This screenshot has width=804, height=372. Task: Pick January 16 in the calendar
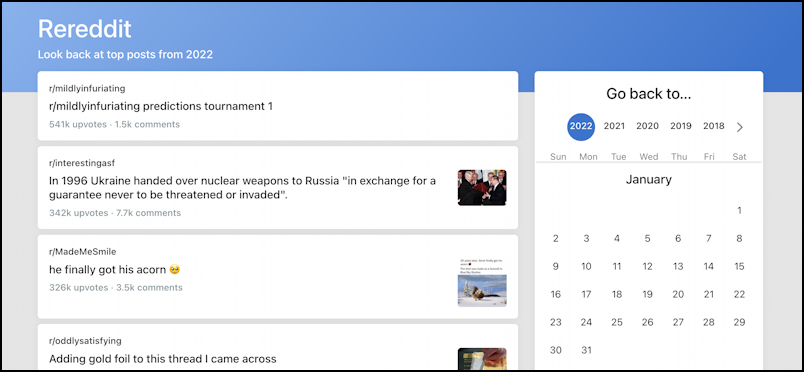click(556, 295)
